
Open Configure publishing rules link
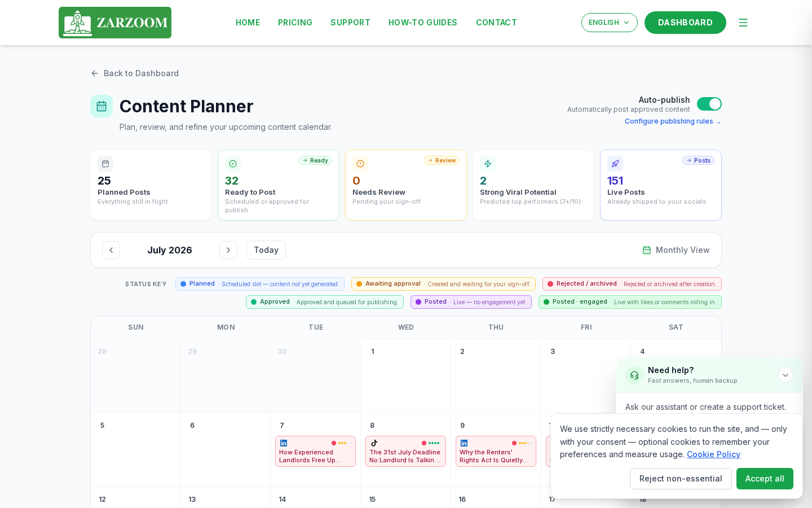coord(673,121)
